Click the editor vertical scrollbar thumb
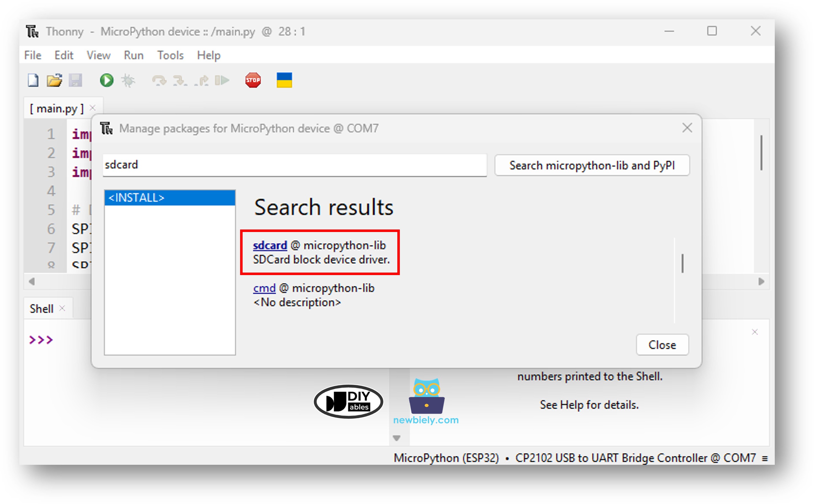This screenshot has height=504, width=814. [x=761, y=153]
